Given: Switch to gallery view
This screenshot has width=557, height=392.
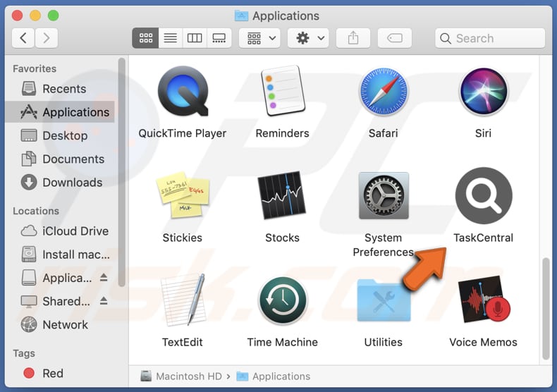Looking at the screenshot, I should (x=219, y=38).
